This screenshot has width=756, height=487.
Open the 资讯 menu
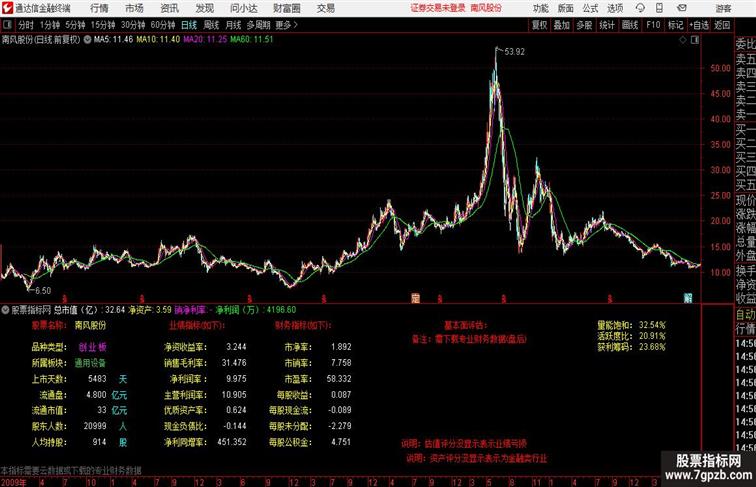(169, 8)
